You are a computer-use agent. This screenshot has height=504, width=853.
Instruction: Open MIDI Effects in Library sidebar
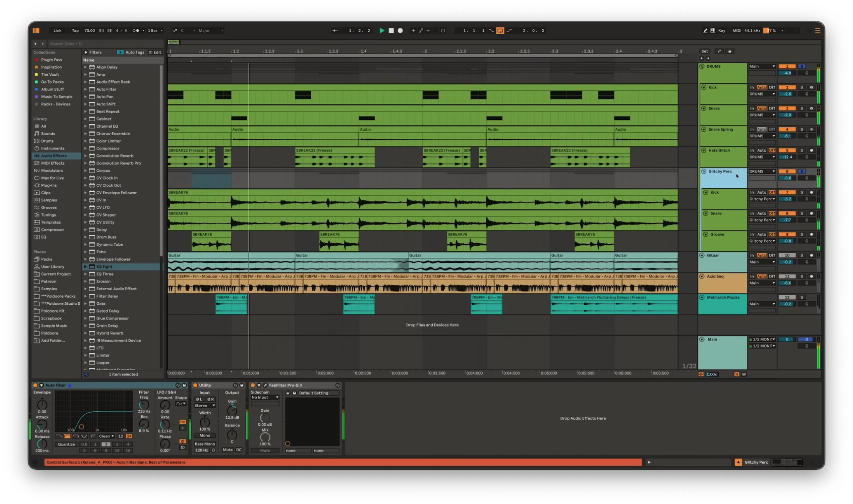(52, 163)
